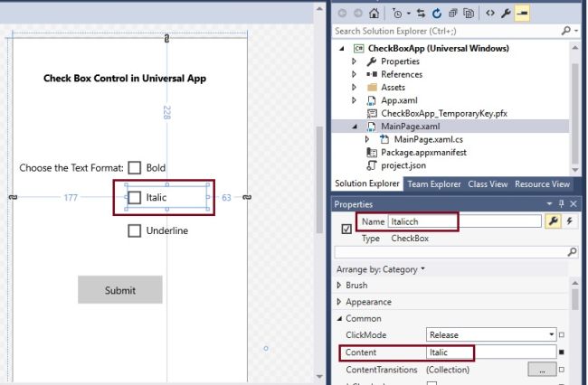Click the Collapse All icon
The width and height of the screenshot is (588, 385).
tap(452, 14)
